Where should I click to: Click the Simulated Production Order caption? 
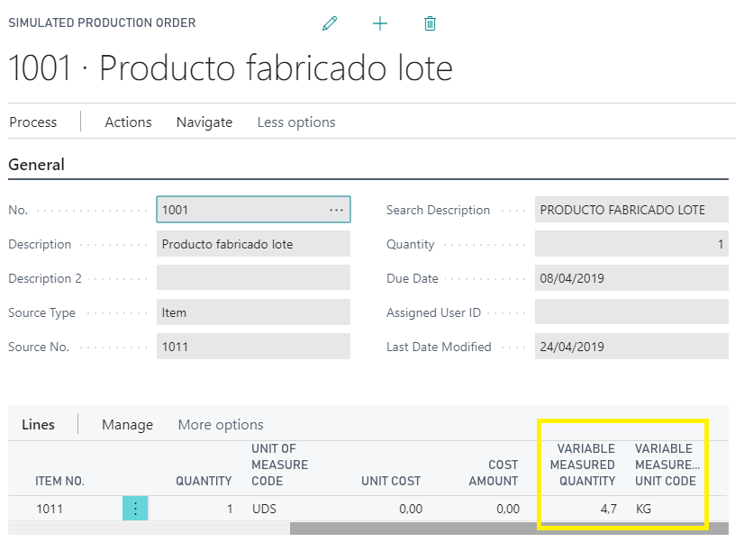pyautogui.click(x=102, y=23)
